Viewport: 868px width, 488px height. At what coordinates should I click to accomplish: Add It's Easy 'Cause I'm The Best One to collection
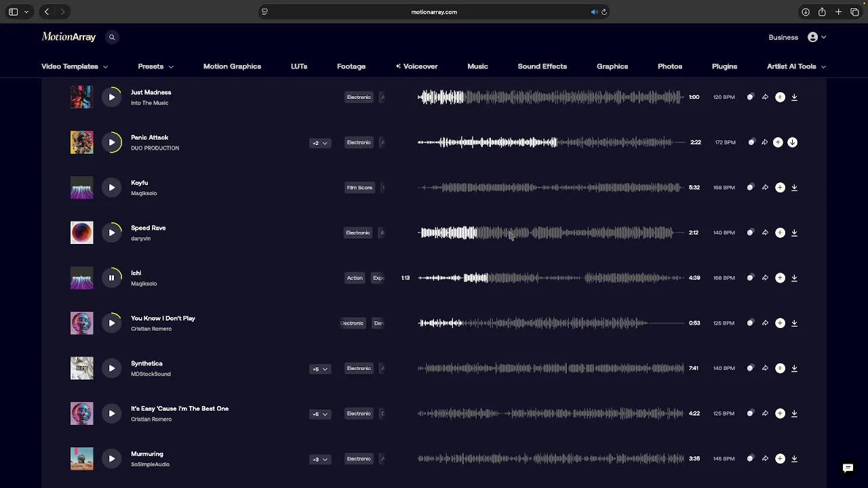click(x=780, y=413)
